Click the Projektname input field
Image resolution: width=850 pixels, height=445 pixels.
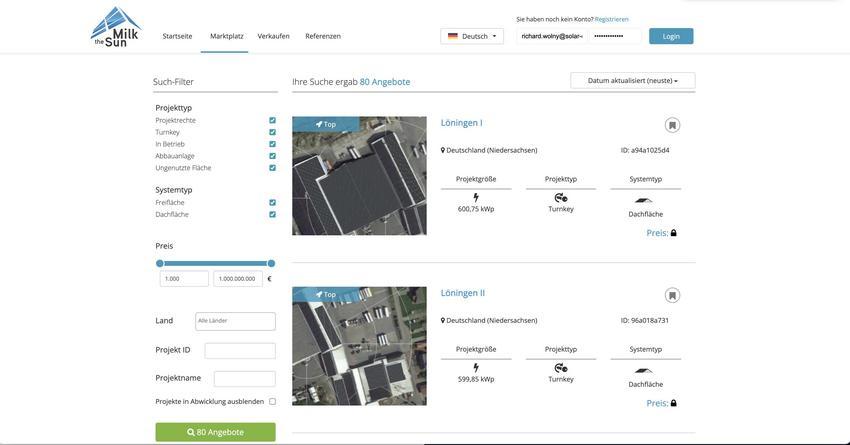(244, 379)
